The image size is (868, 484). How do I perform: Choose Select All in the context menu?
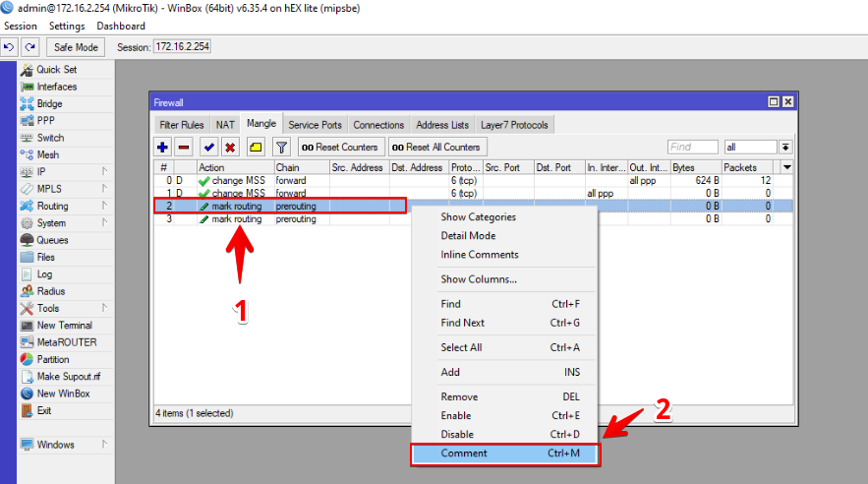click(x=505, y=347)
